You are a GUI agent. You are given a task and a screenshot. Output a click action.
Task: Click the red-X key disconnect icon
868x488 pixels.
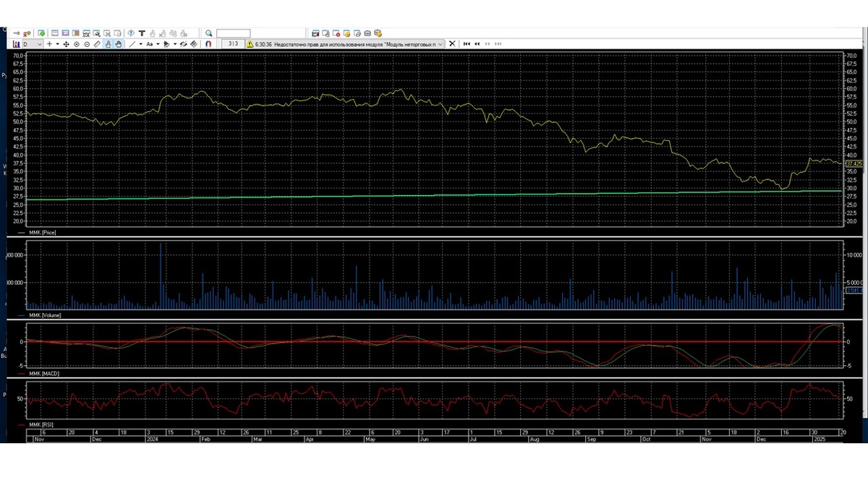(x=27, y=33)
